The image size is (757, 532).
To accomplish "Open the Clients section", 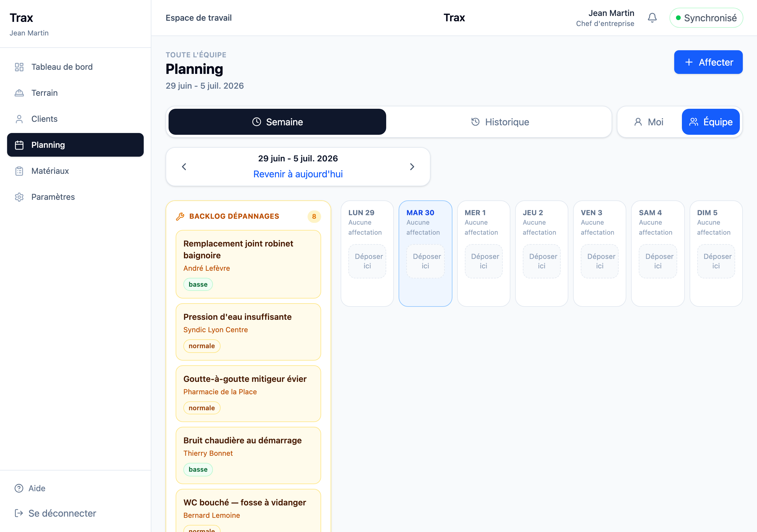I will [x=75, y=119].
